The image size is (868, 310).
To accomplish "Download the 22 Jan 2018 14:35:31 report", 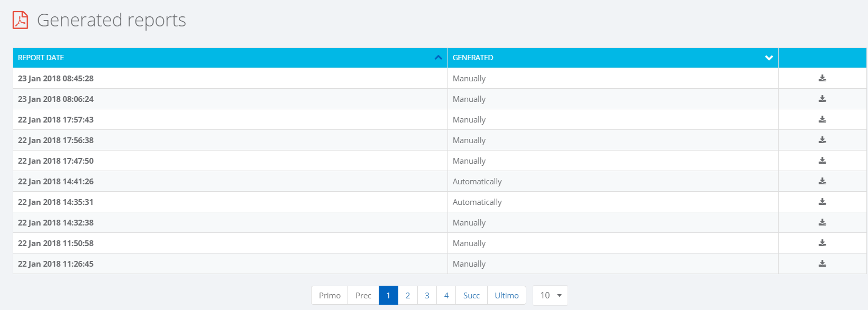I will (822, 202).
